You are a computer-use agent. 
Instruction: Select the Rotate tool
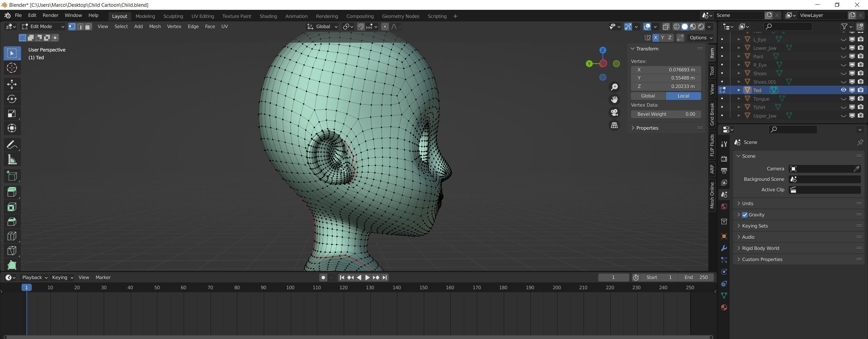[12, 99]
